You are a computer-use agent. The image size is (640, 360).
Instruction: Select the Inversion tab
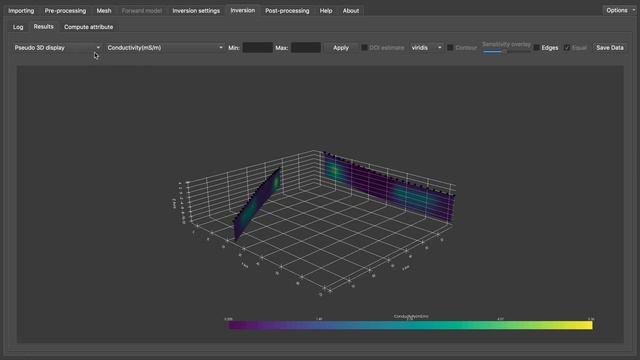(x=242, y=10)
